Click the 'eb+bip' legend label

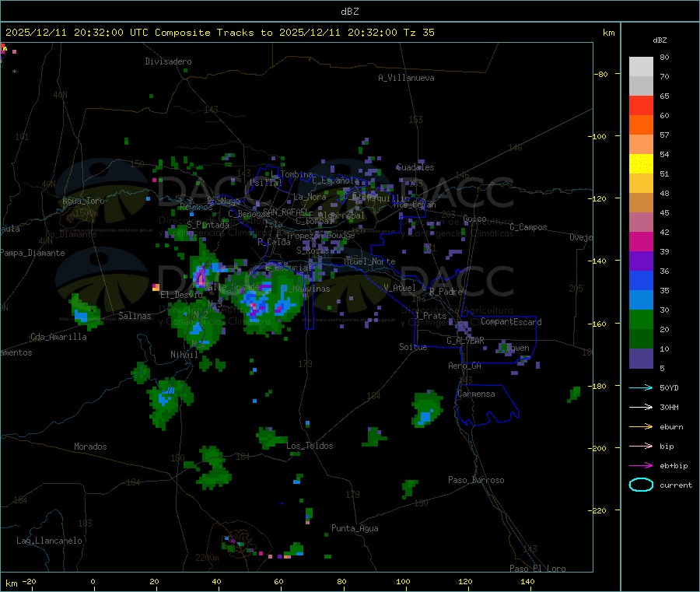click(x=674, y=466)
